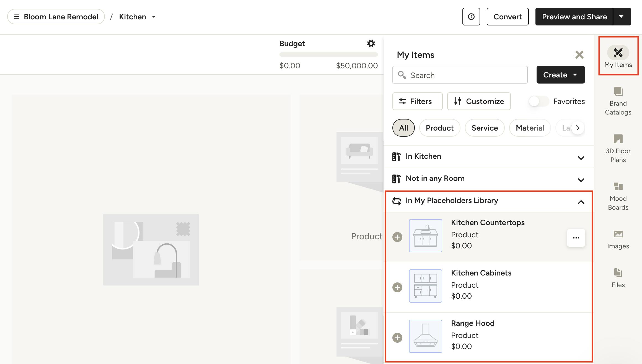This screenshot has height=364, width=642.
Task: Open Preview and Share dropdown arrow
Action: [622, 17]
